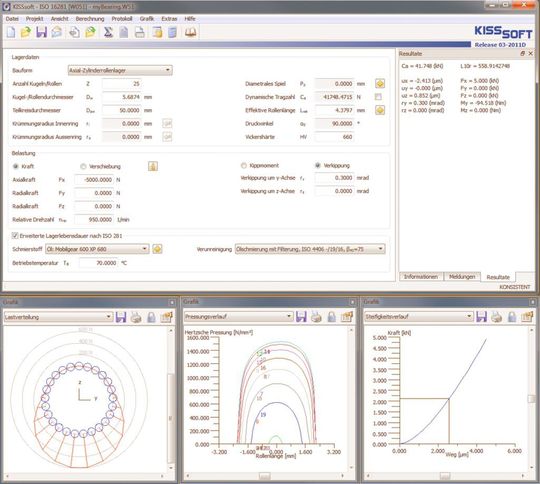
Task: Switch to the Resultate tab
Action: click(x=498, y=277)
